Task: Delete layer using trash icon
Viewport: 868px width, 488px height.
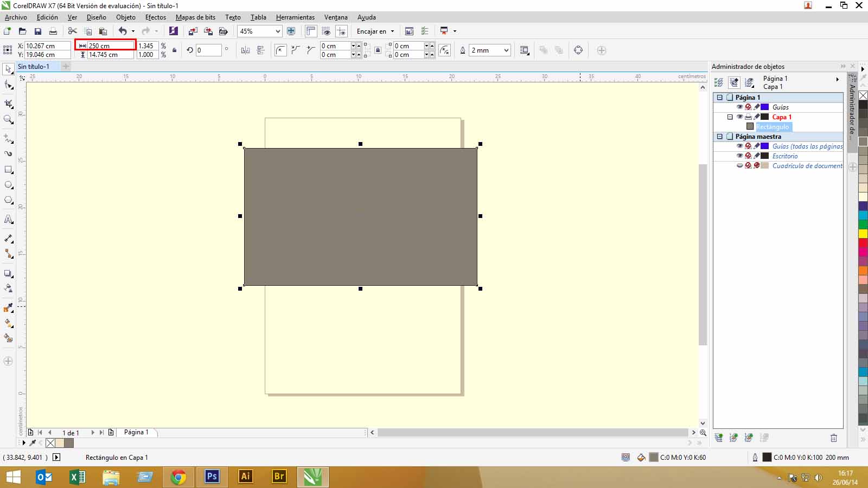Action: coord(834,438)
